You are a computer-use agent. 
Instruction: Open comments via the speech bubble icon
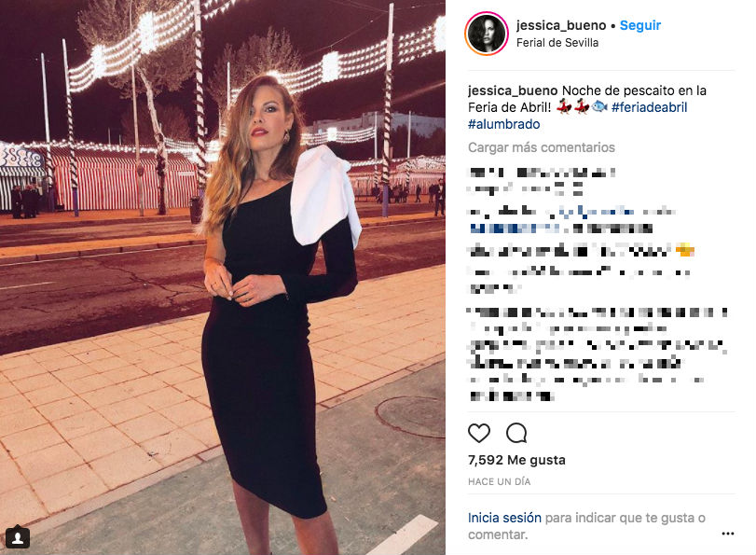click(x=516, y=433)
